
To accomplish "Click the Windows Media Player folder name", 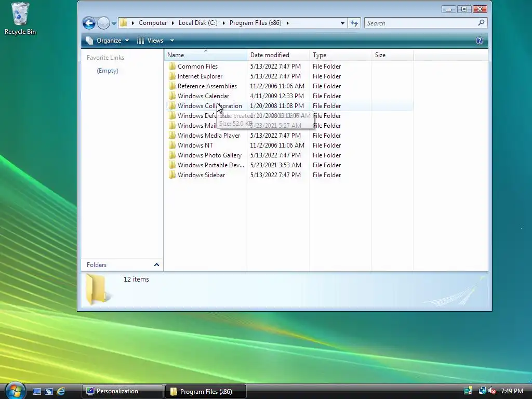I will (x=209, y=136).
